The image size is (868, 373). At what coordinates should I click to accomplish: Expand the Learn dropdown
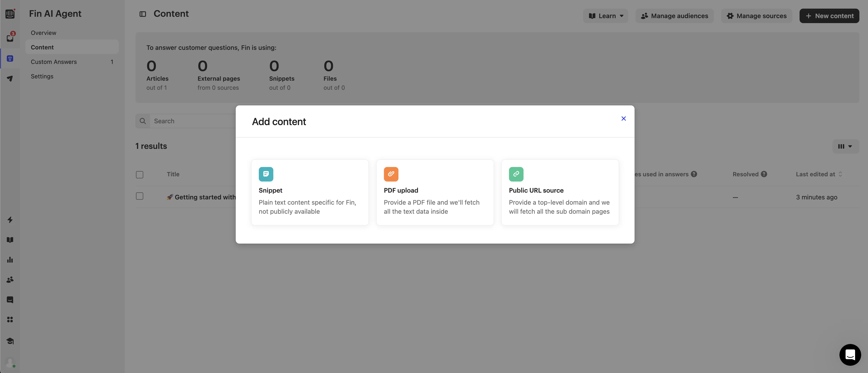click(606, 16)
